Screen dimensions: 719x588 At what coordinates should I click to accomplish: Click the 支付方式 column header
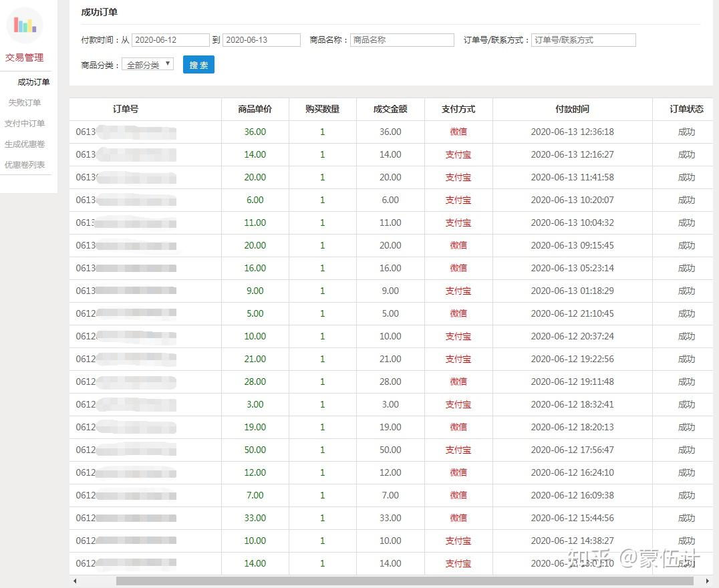click(x=458, y=109)
